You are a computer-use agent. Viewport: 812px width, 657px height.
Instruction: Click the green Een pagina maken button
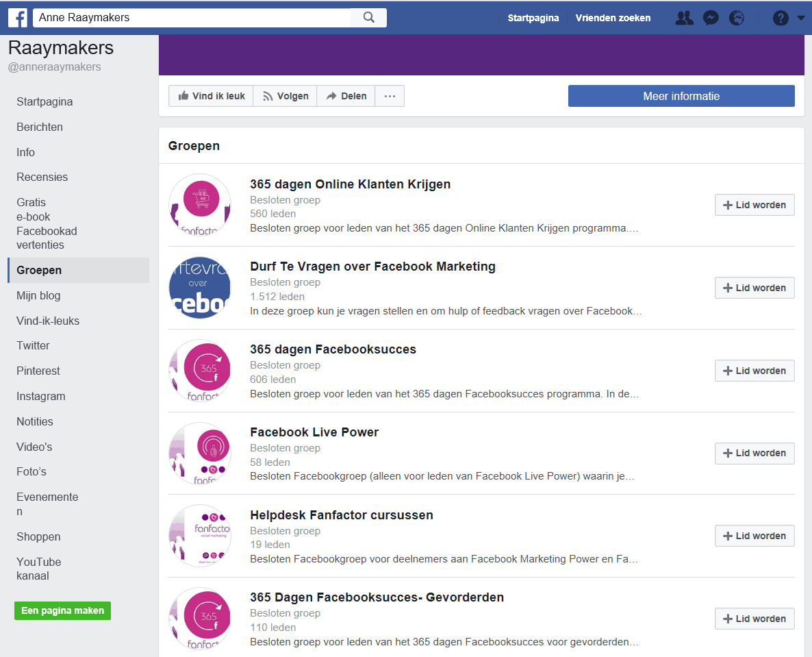(62, 610)
